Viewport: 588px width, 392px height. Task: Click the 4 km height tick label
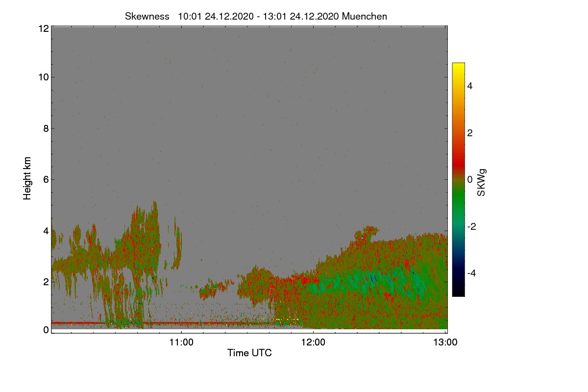coord(46,230)
